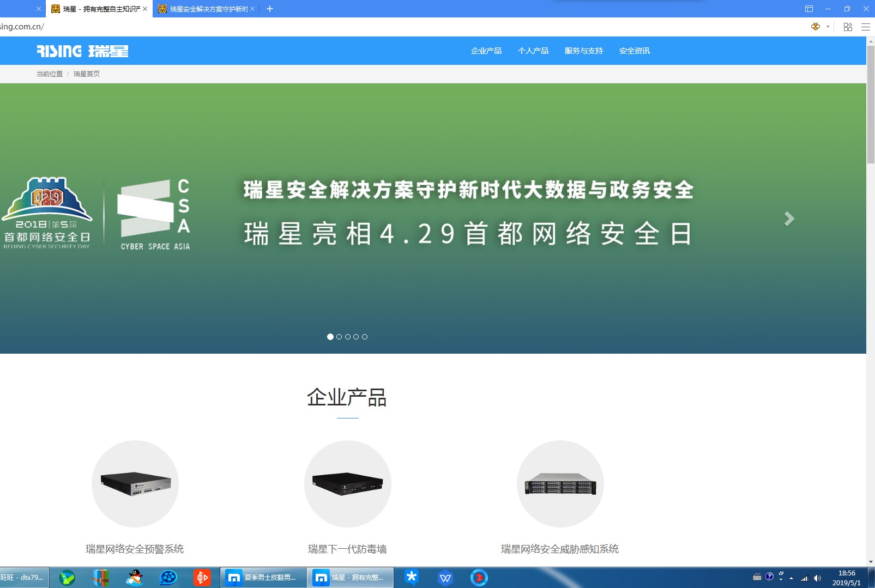Select the first carousel indicator dot

click(330, 337)
